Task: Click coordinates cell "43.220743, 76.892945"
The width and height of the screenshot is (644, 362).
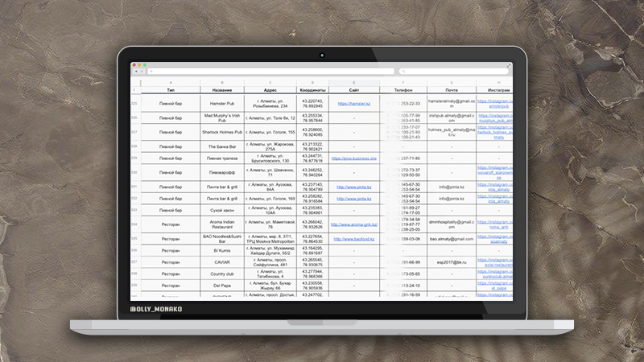Action: pos(312,104)
